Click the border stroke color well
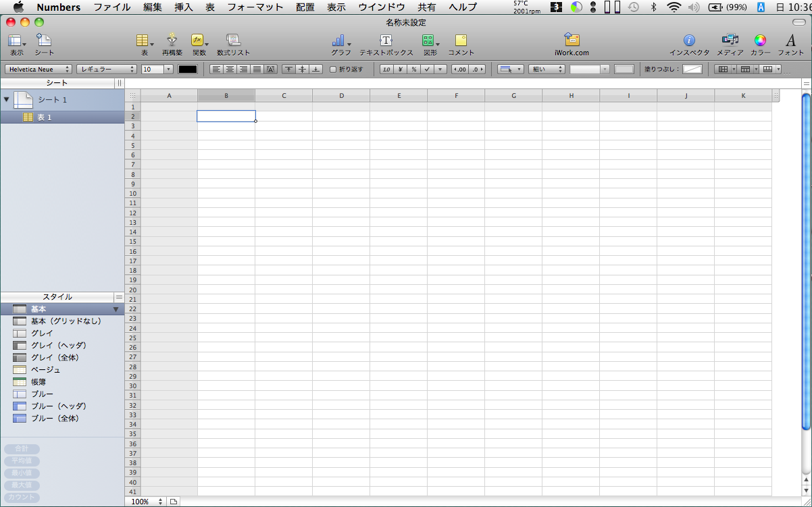This screenshot has height=507, width=812. point(624,69)
